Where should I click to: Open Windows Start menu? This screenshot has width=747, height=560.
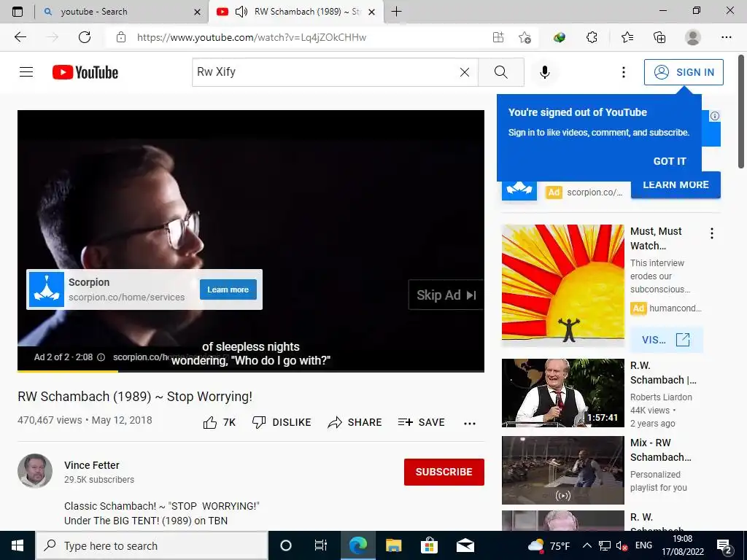pos(18,545)
